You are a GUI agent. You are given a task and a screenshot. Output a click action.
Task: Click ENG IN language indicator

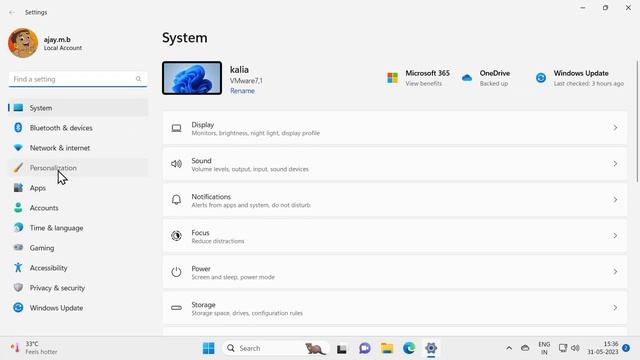544,348
